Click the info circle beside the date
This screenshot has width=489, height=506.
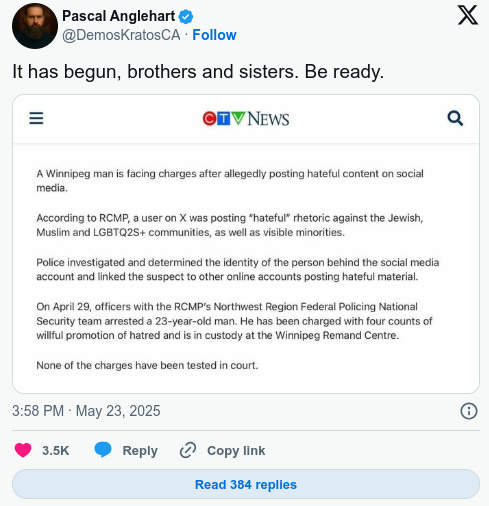469,411
